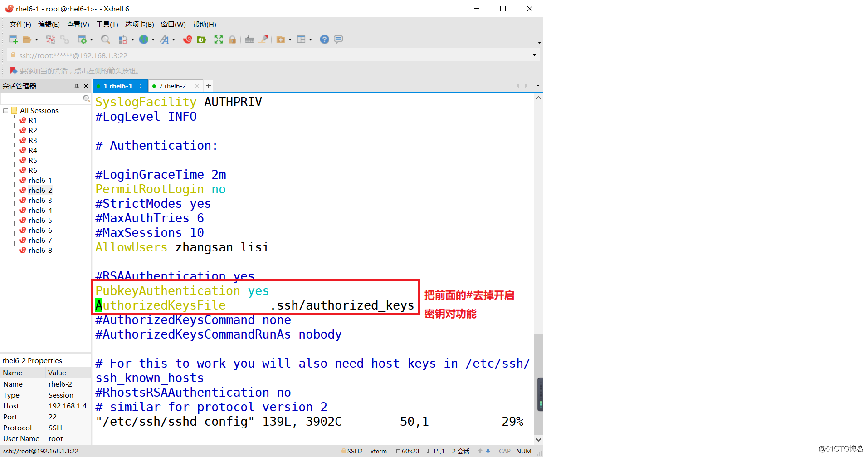Expand the globe encoding dropdown arrow
This screenshot has width=868, height=457.
coord(153,39)
